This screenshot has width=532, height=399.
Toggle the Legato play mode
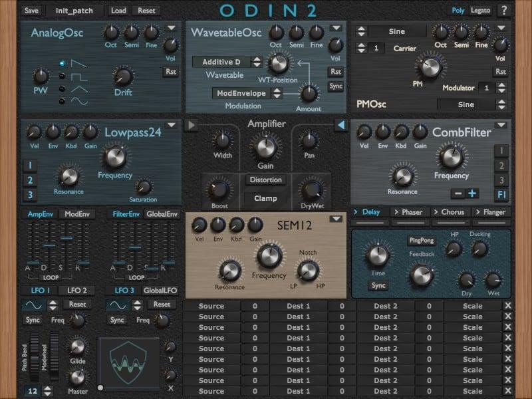[x=481, y=11]
